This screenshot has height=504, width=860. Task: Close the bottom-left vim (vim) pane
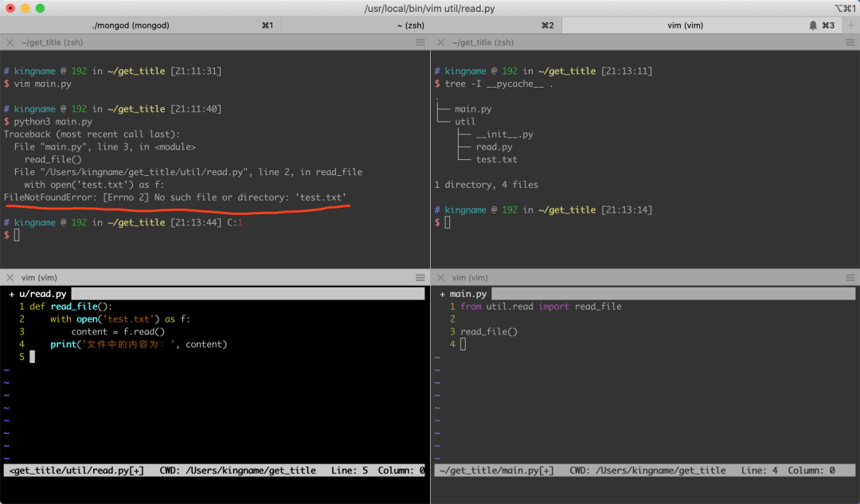point(10,278)
